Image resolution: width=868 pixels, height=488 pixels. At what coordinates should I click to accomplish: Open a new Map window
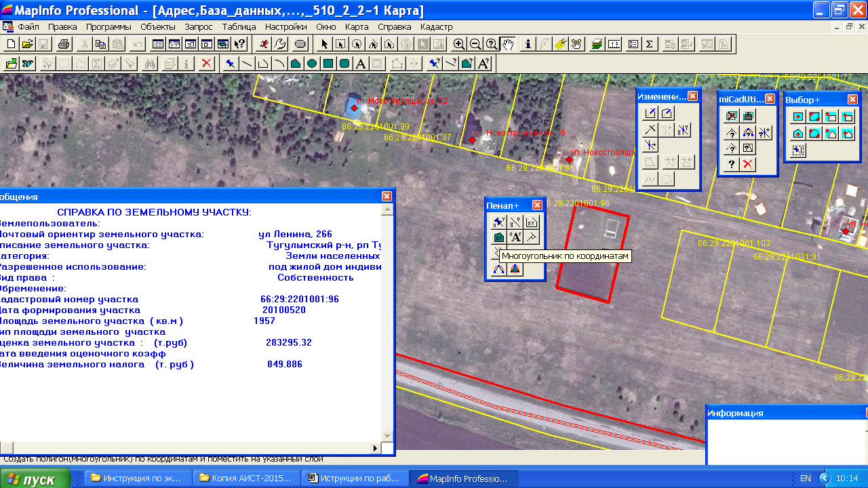pos(174,44)
